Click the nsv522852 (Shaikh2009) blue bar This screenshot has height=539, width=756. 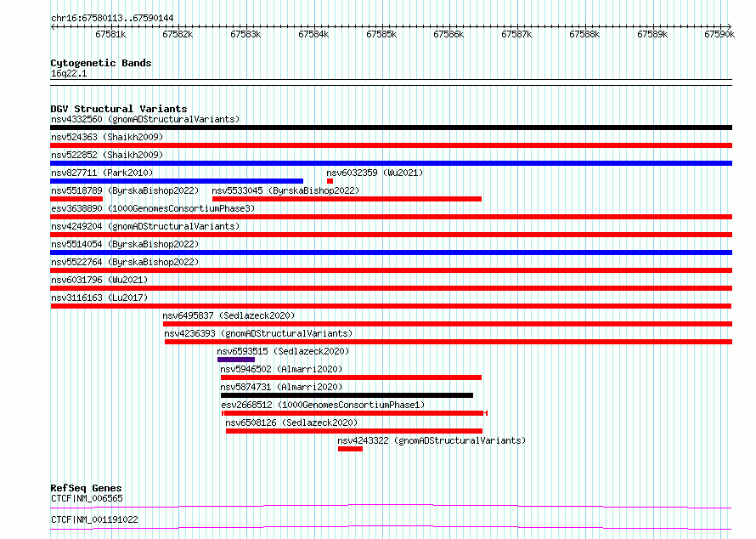[x=391, y=163]
